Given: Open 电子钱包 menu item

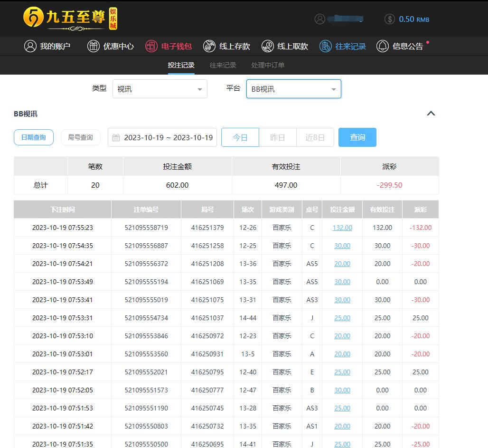Looking at the screenshot, I should pos(169,46).
